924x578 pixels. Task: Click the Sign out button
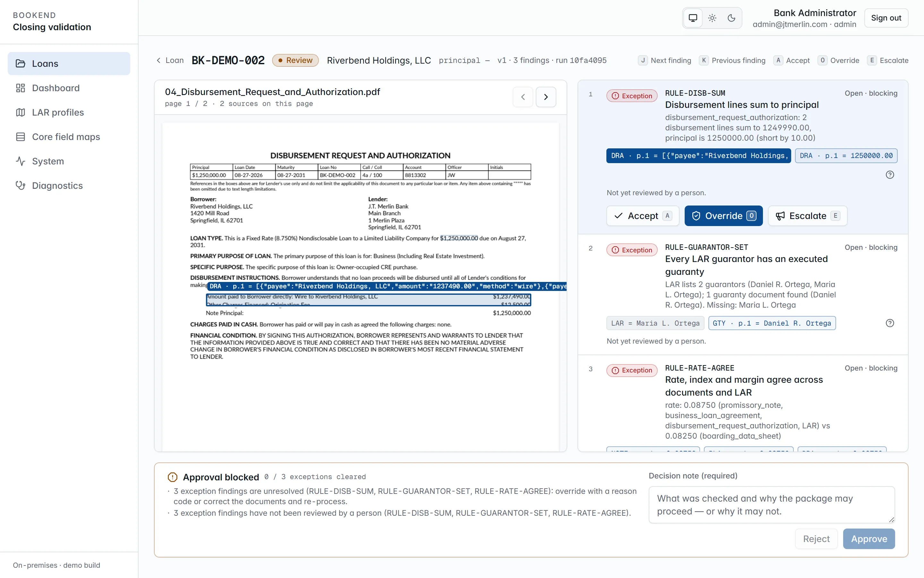886,18
